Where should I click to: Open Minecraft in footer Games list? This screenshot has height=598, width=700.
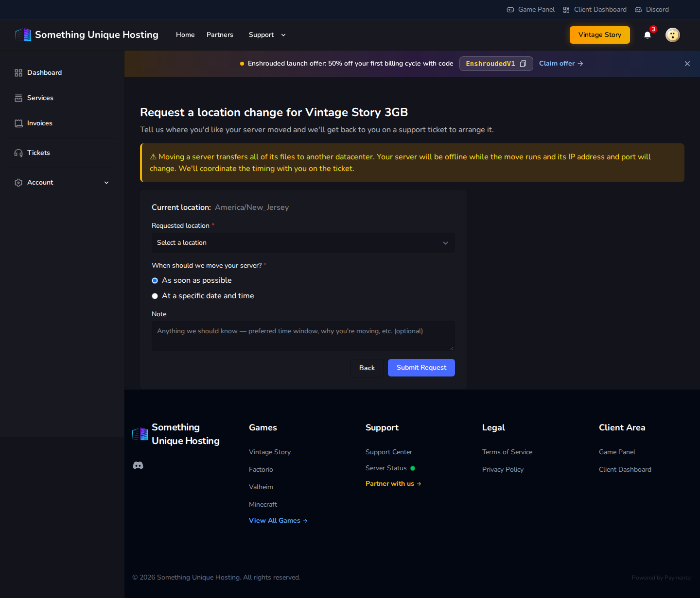(263, 505)
